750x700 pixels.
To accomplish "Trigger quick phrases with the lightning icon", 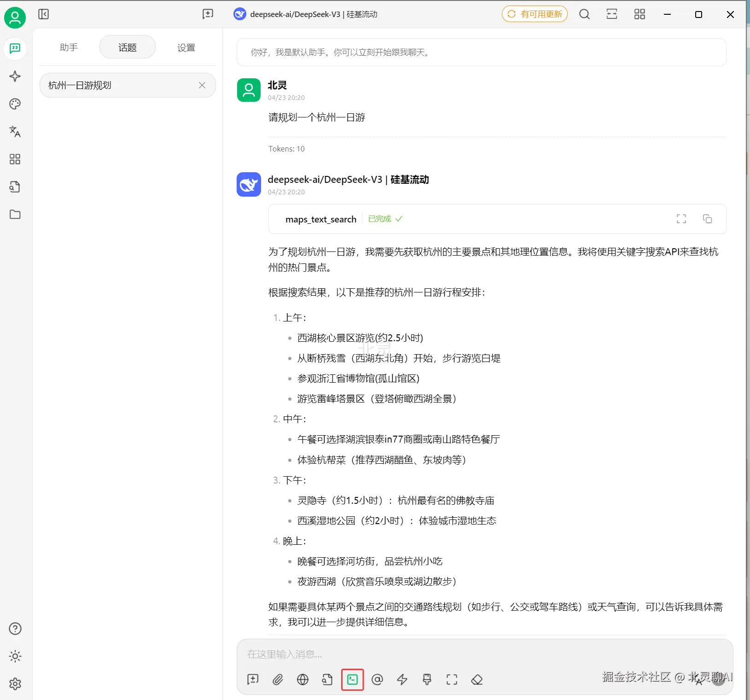I will click(402, 679).
